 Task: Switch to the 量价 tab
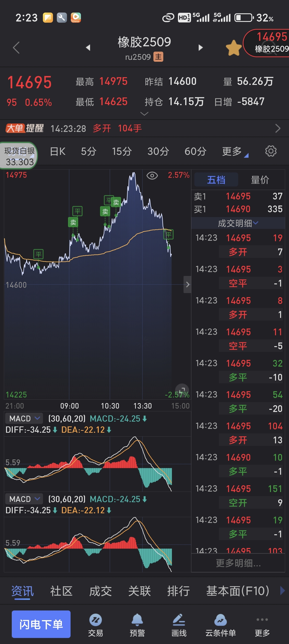coord(260,180)
